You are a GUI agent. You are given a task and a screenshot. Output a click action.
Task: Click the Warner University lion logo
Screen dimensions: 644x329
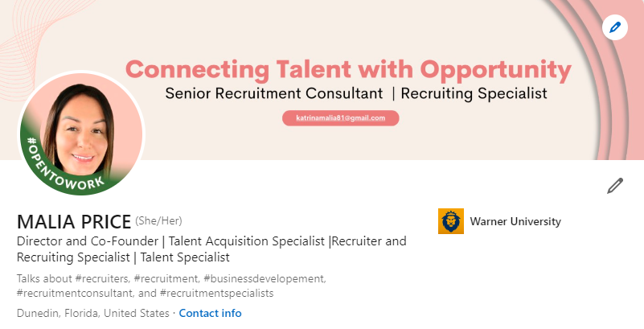[451, 221]
